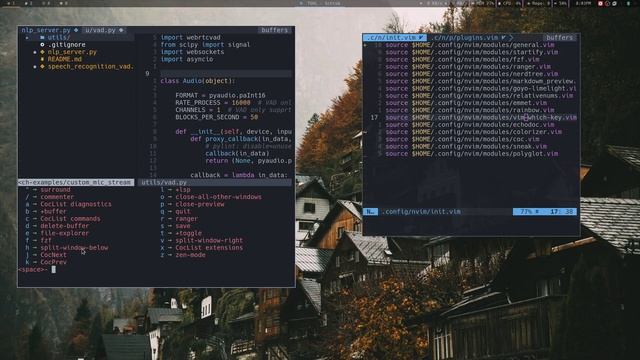This screenshot has width=640, height=360.
Task: Click the .config/nvim/init.vim status line path
Action: (x=421, y=211)
